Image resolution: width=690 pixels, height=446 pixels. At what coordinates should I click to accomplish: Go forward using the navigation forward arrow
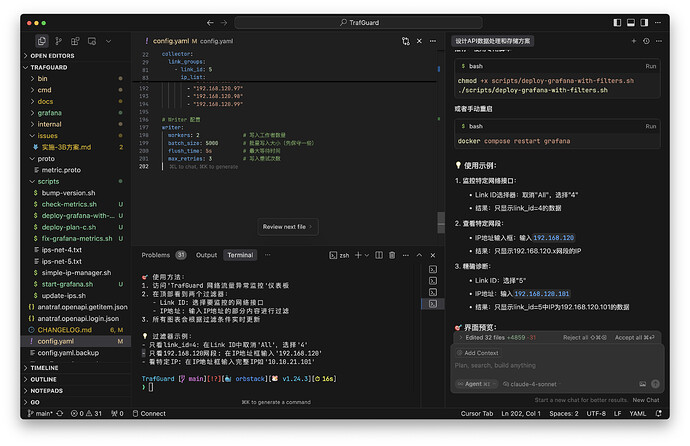click(x=224, y=22)
